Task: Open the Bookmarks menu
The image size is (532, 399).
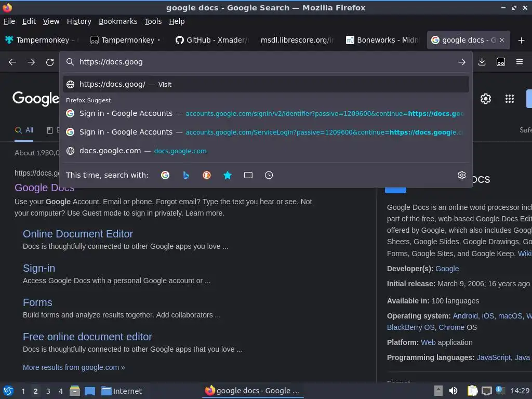Action: coord(118,21)
